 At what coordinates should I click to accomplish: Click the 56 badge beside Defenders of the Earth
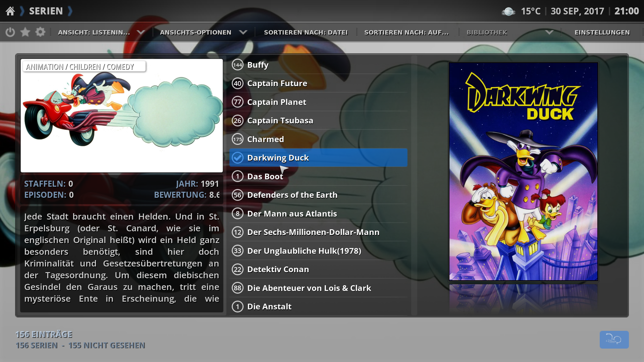tap(237, 195)
